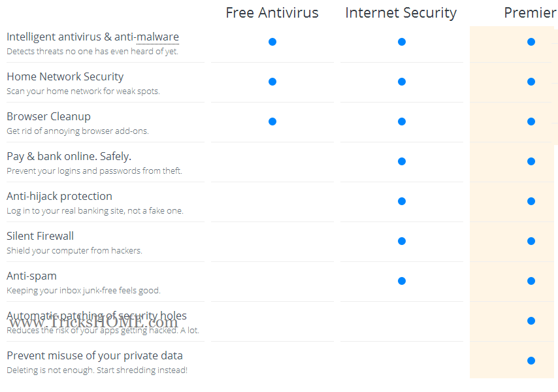The height and width of the screenshot is (392, 558).
Task: Click Premier dot for Automatic patching row
Action: pos(531,321)
